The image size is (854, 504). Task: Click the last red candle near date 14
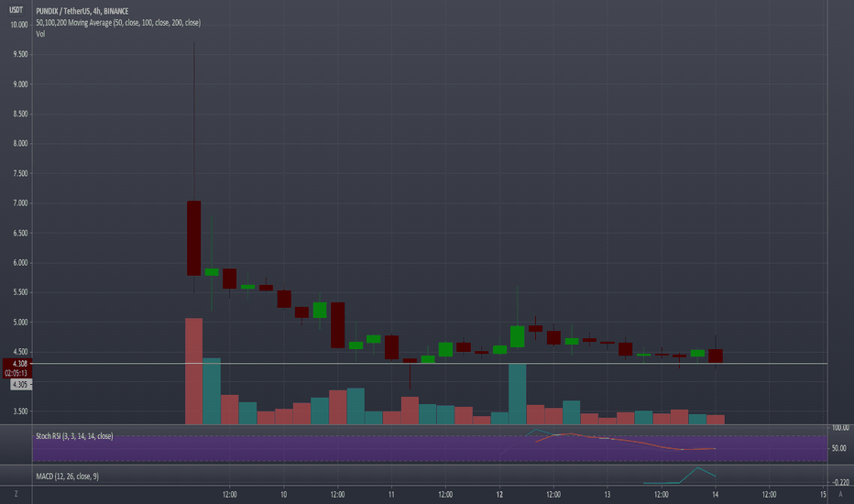716,356
